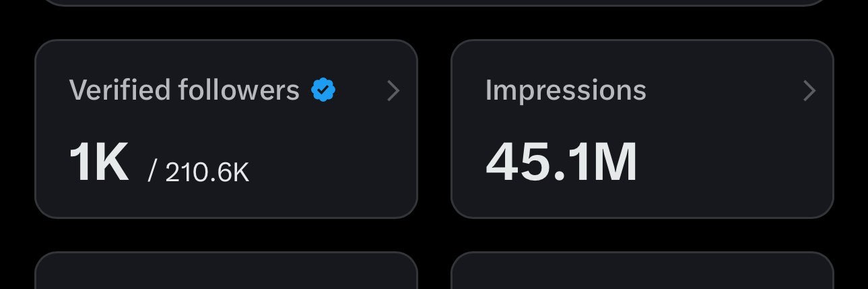
Task: Open the Verified followers stats card
Action: [x=226, y=129]
